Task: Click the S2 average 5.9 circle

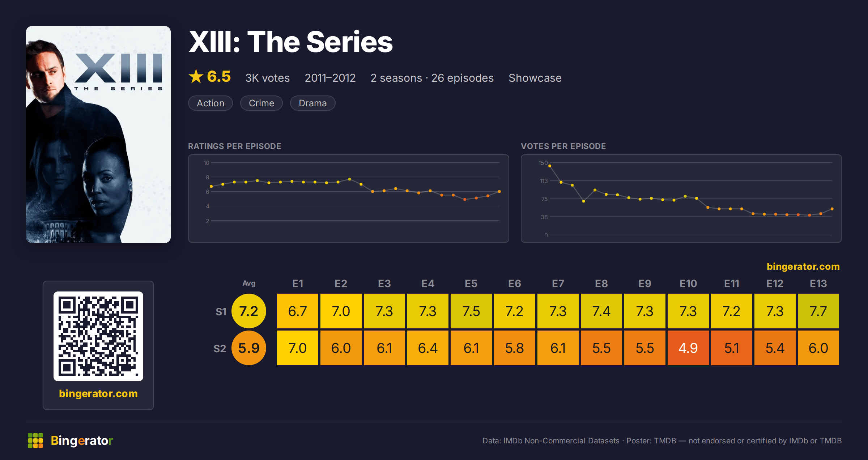Action: pos(249,348)
